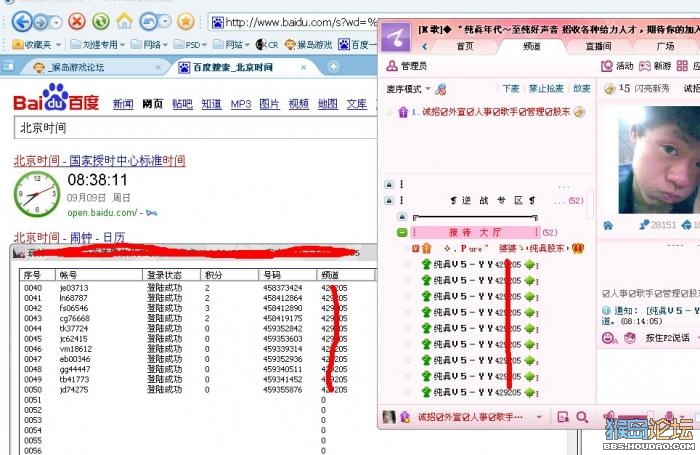Open dropdown arrow in YY bottom status bar
The height and width of the screenshot is (455, 700).
coord(539,417)
